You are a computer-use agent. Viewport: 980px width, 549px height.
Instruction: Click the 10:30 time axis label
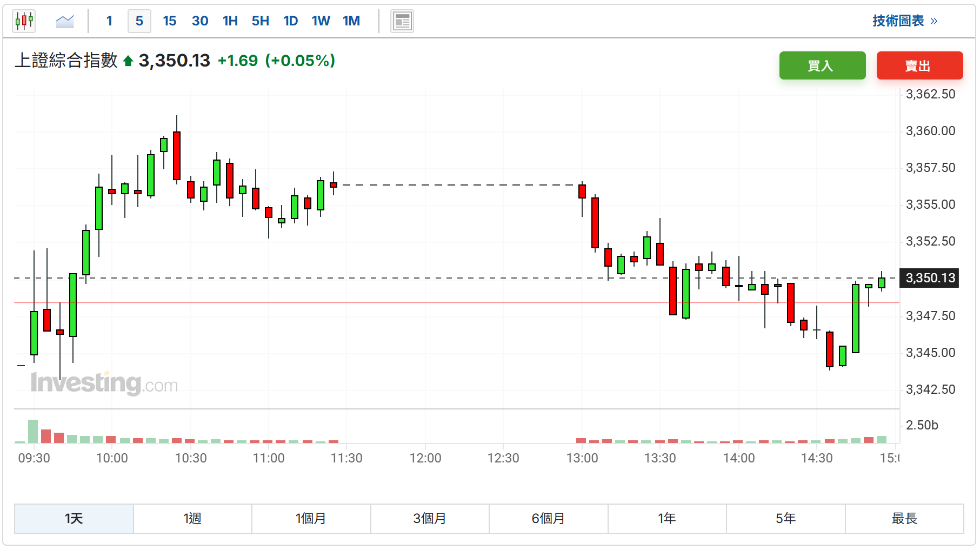[x=191, y=458]
